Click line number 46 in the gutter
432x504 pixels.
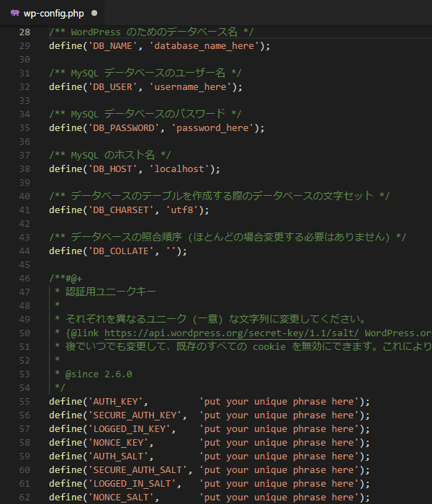pyautogui.click(x=24, y=279)
